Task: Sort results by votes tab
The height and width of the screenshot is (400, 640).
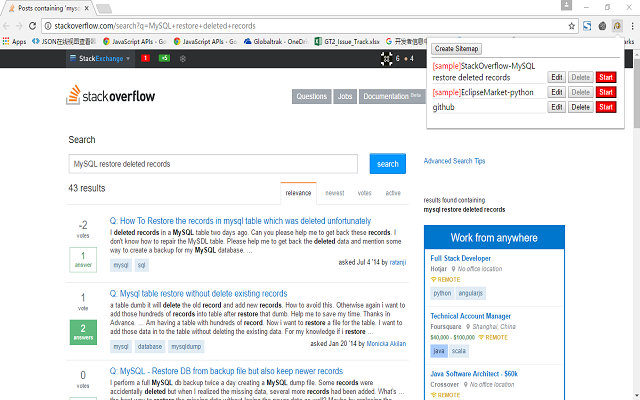Action: tap(364, 193)
